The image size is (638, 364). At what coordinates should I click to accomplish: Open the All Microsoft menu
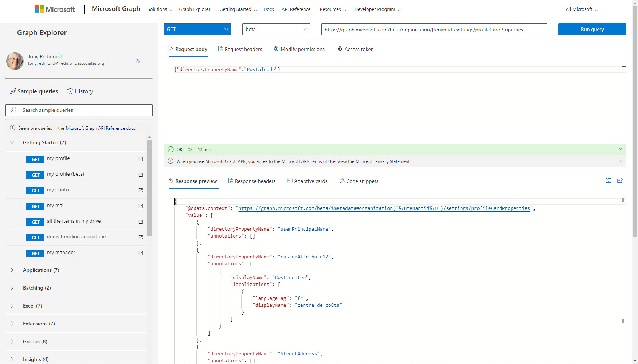[582, 9]
